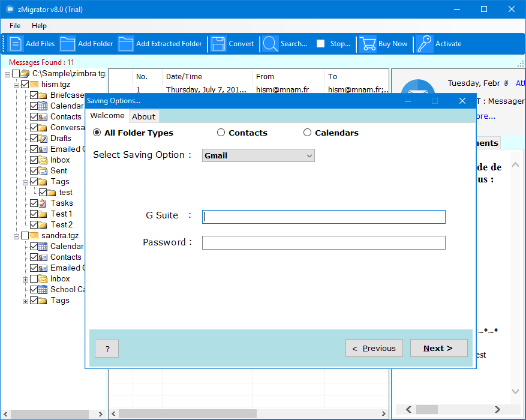The width and height of the screenshot is (526, 420).
Task: Click the Tasks clipboard icon
Action: [43, 203]
